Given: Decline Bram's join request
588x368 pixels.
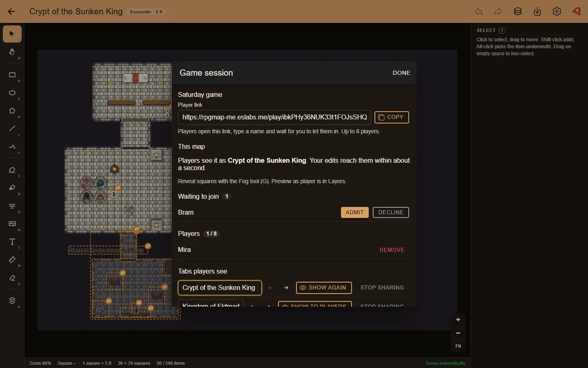Looking at the screenshot, I should tap(391, 213).
